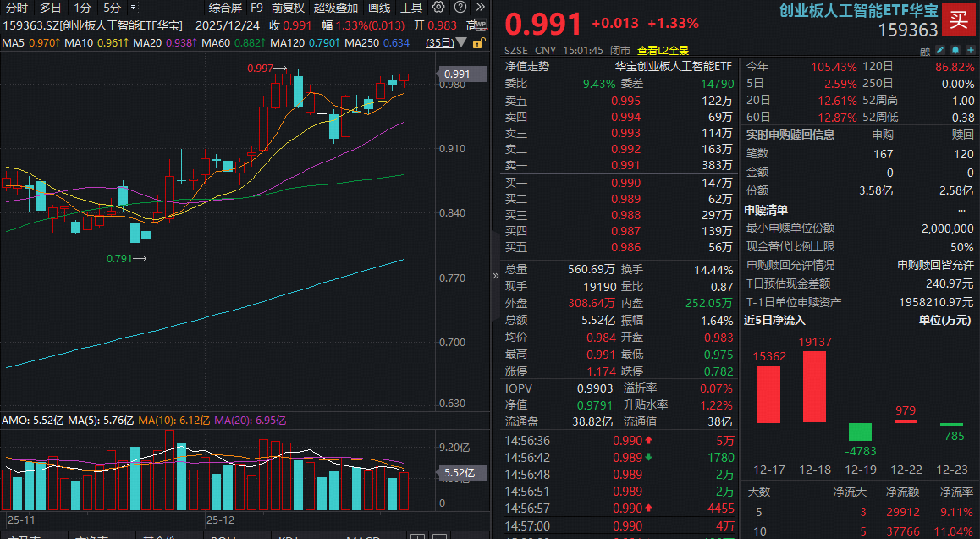Enable 超级叠加 overlay option

pos(335,8)
